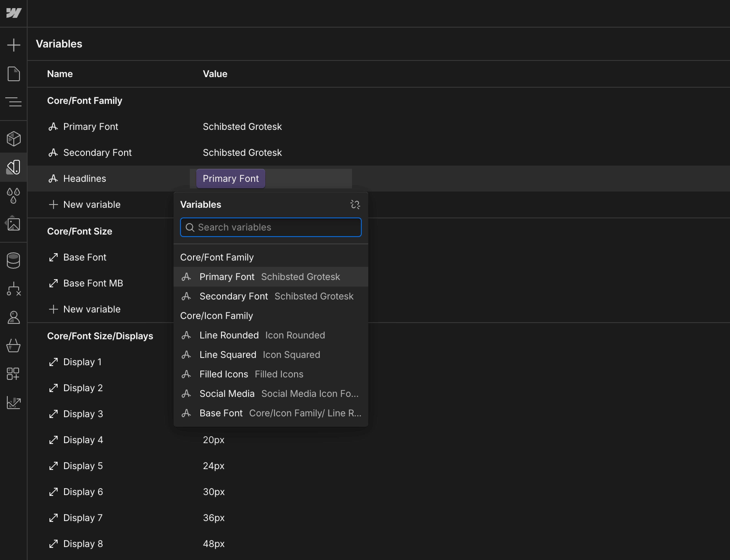Choose the Social Media variable option
The image size is (730, 560).
227,394
